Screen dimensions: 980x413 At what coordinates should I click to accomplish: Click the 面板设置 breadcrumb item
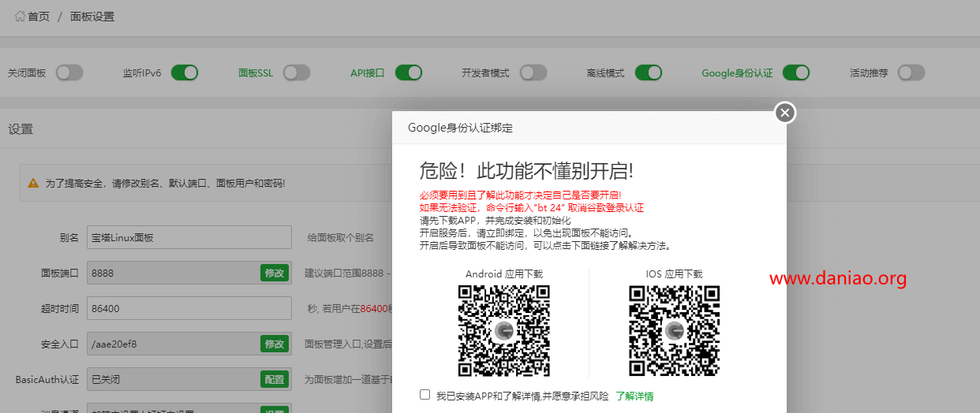point(92,17)
